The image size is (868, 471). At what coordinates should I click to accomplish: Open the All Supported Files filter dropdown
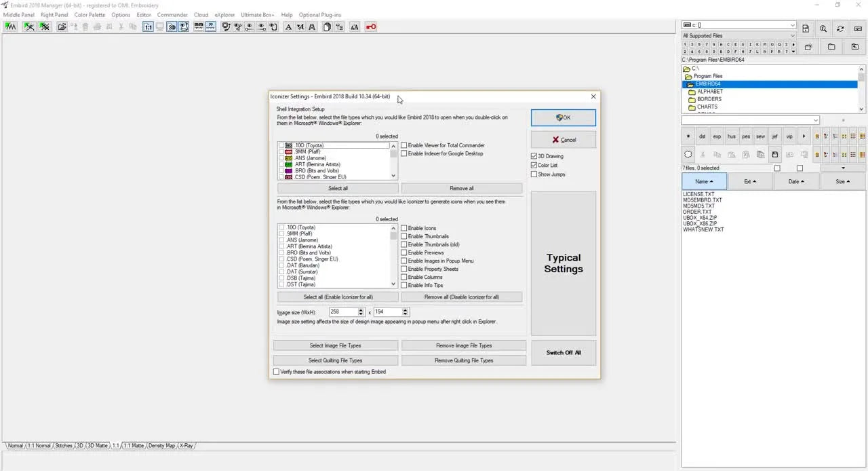point(792,35)
